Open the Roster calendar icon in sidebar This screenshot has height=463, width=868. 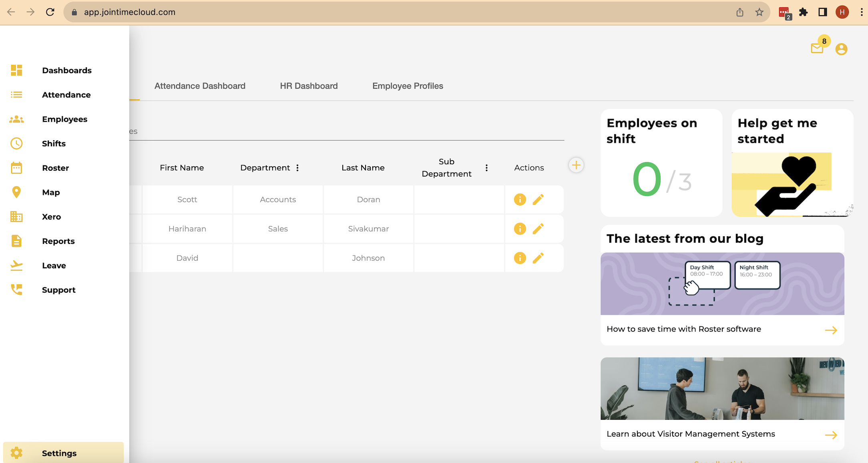click(x=16, y=168)
